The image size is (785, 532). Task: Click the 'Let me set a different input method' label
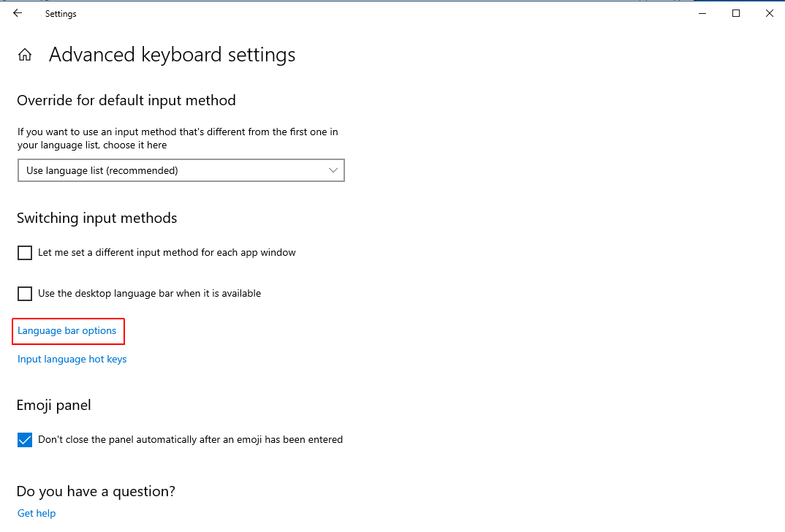167,253
